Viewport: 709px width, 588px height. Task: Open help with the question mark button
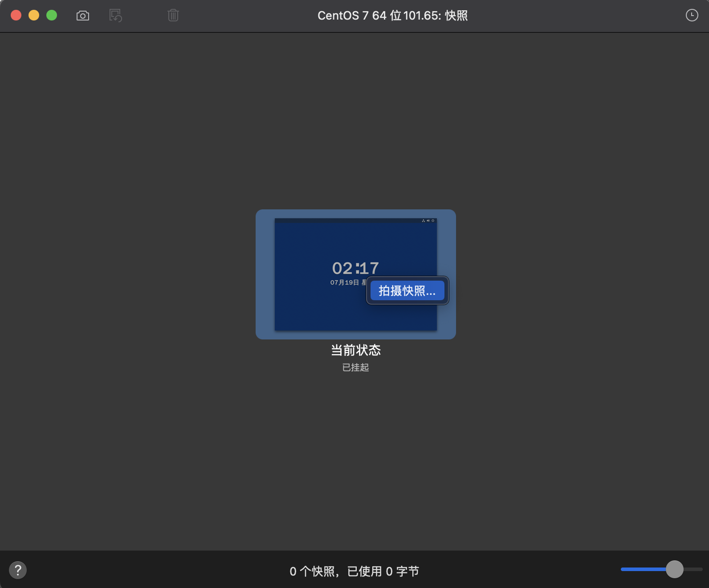pyautogui.click(x=18, y=570)
